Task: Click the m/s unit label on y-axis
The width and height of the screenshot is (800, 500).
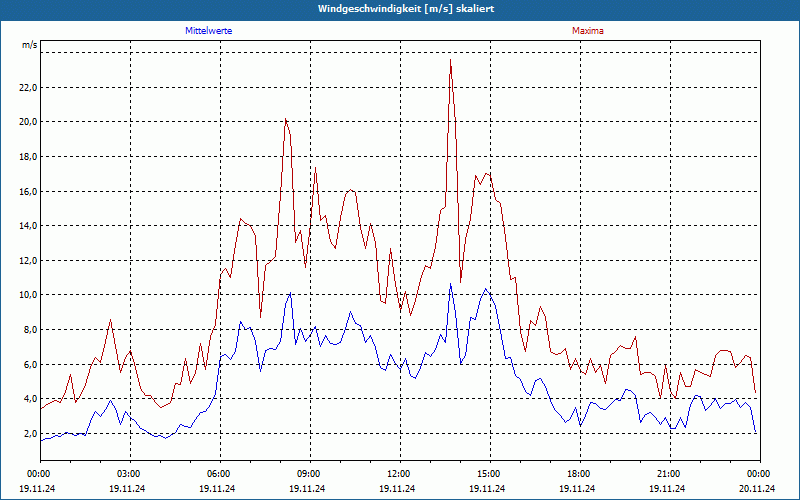Action: (x=30, y=45)
